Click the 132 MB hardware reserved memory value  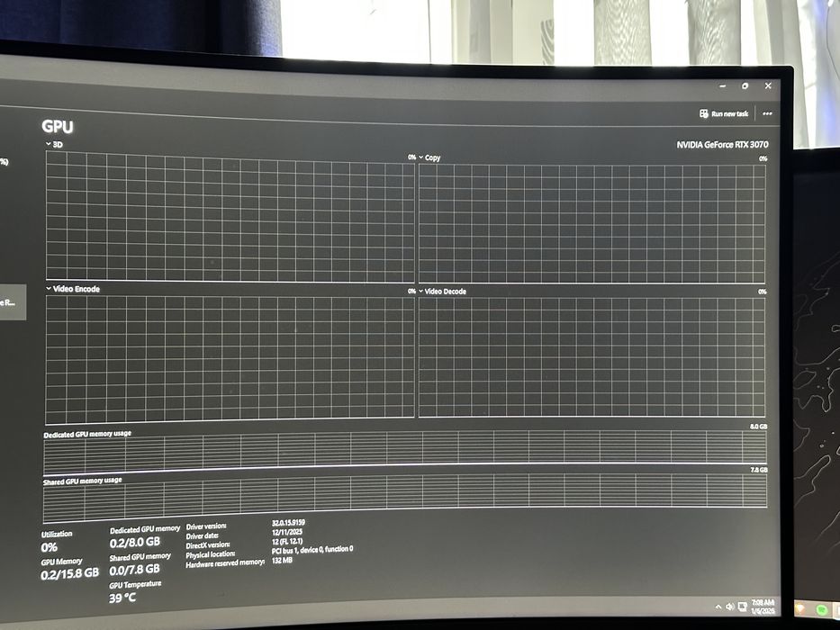pos(282,560)
